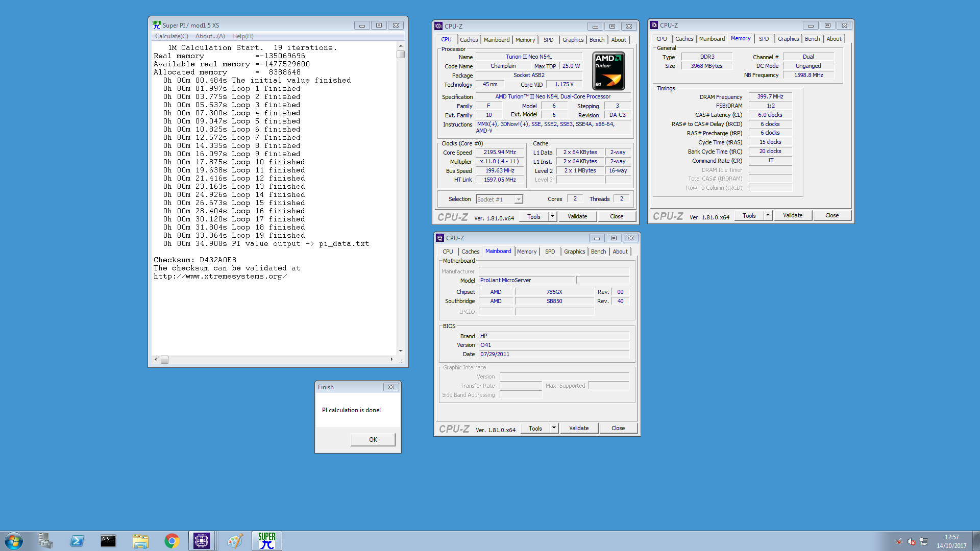
Task: Expand Tools arrow in CPU tab window
Action: click(x=552, y=216)
